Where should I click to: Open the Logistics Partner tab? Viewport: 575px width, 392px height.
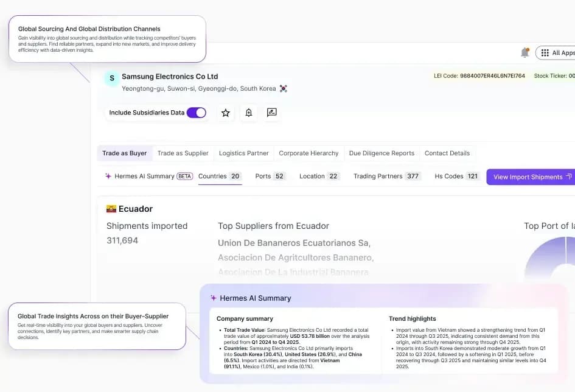(243, 153)
